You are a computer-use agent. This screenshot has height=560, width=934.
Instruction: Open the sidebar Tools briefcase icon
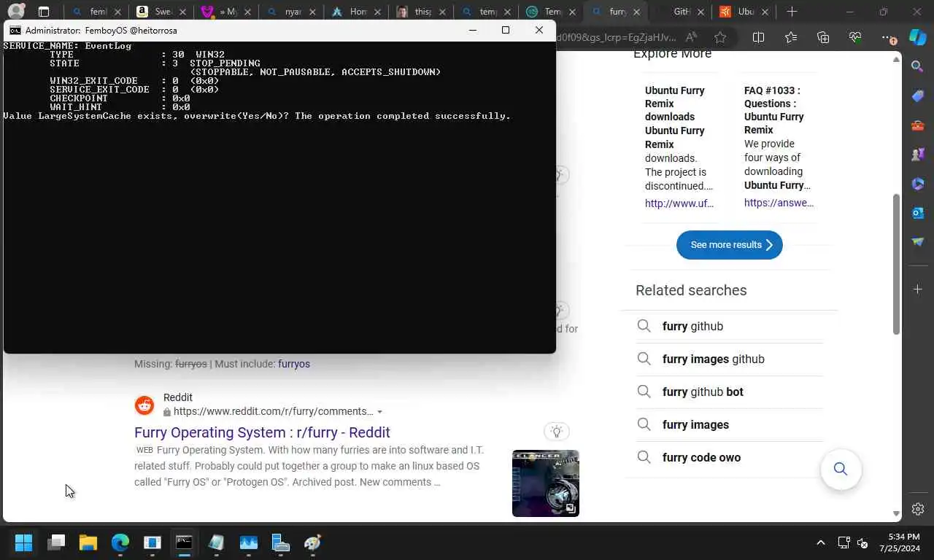pos(918,125)
